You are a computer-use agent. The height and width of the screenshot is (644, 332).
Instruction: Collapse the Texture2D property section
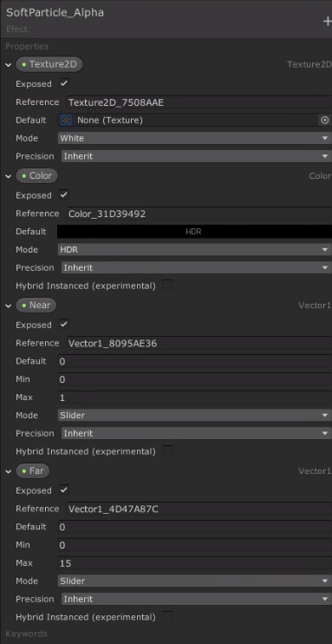(x=8, y=65)
